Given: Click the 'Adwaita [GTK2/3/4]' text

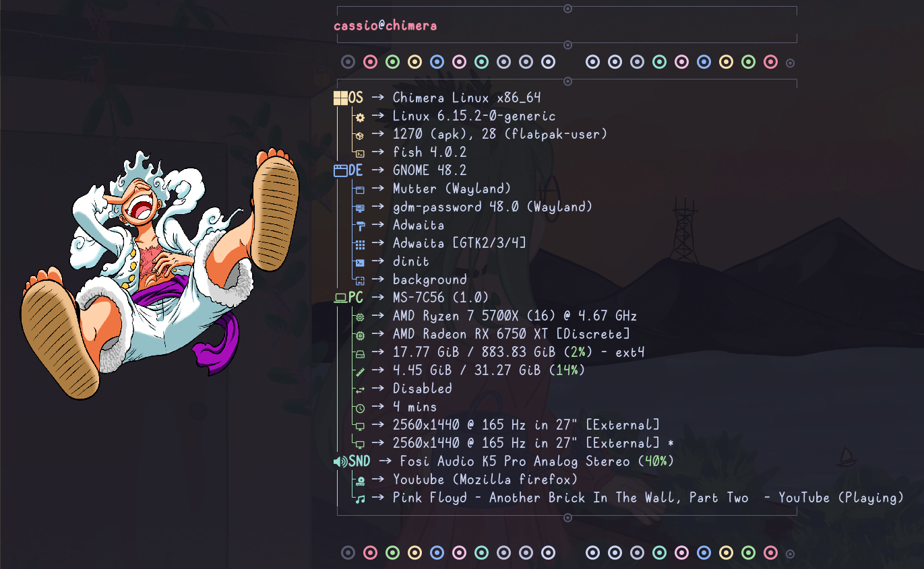Looking at the screenshot, I should coord(460,244).
